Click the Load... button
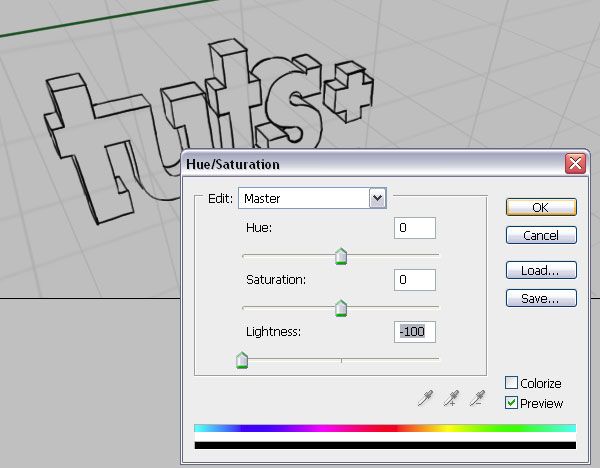The image size is (600, 468). 541,270
